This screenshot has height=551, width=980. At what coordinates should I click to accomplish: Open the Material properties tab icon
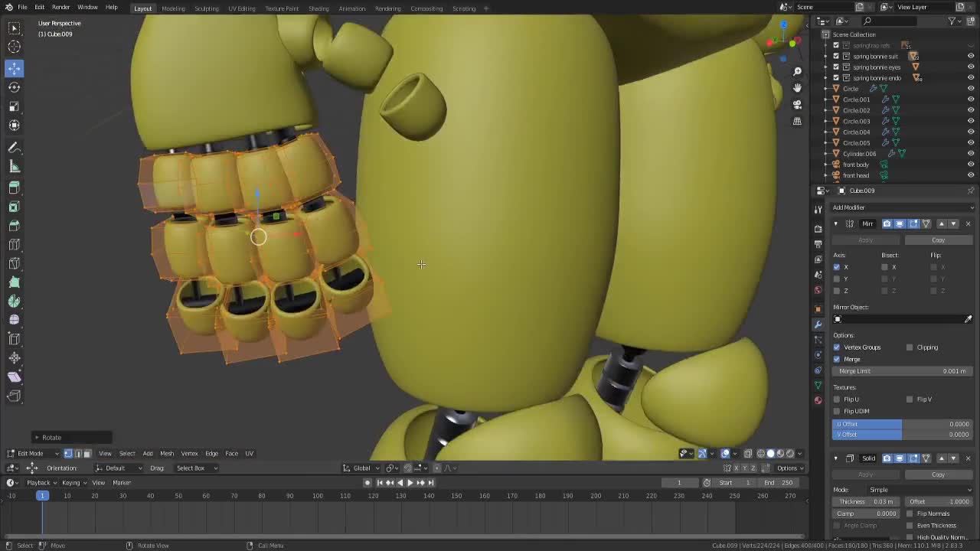coord(818,400)
